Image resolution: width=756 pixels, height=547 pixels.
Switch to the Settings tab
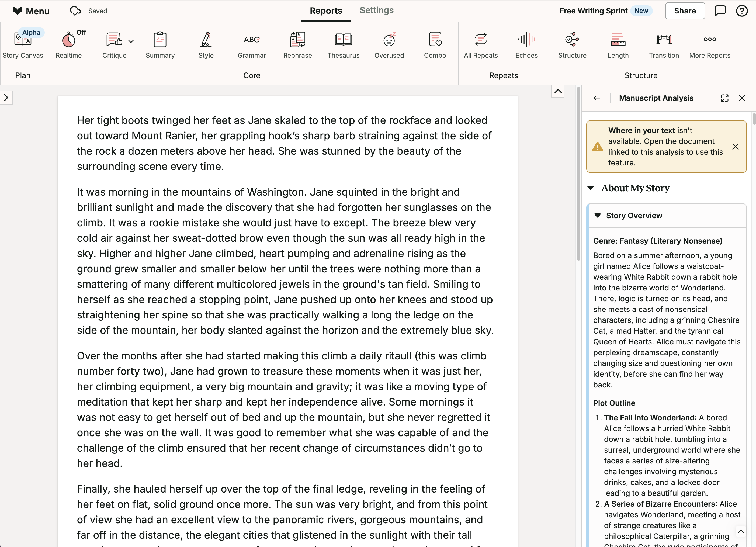click(x=376, y=10)
